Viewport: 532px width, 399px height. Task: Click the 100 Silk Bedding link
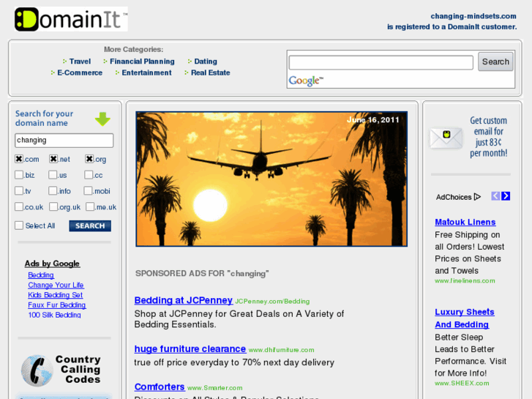click(54, 315)
